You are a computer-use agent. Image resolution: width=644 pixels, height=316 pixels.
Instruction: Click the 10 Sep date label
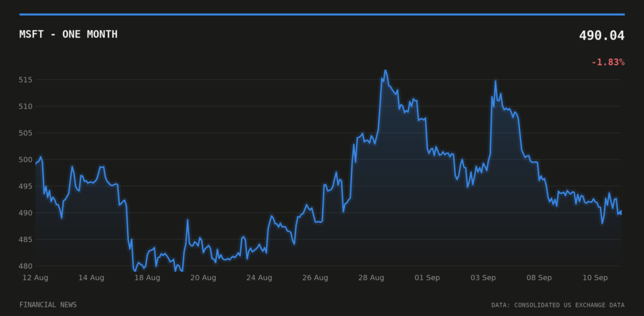tap(595, 278)
